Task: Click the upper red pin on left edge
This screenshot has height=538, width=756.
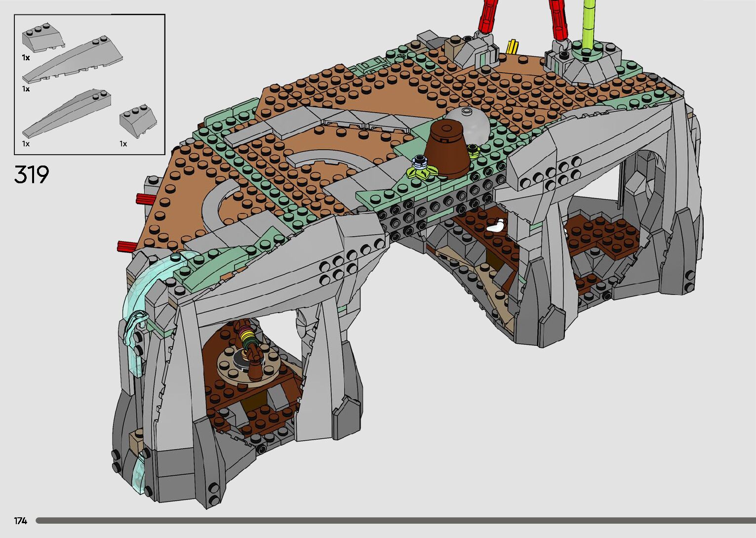Action: tap(145, 199)
